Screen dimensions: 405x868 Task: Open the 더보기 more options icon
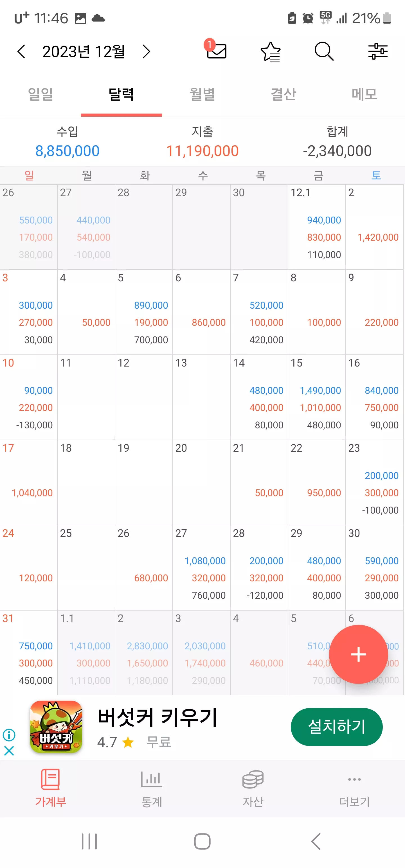tap(354, 779)
